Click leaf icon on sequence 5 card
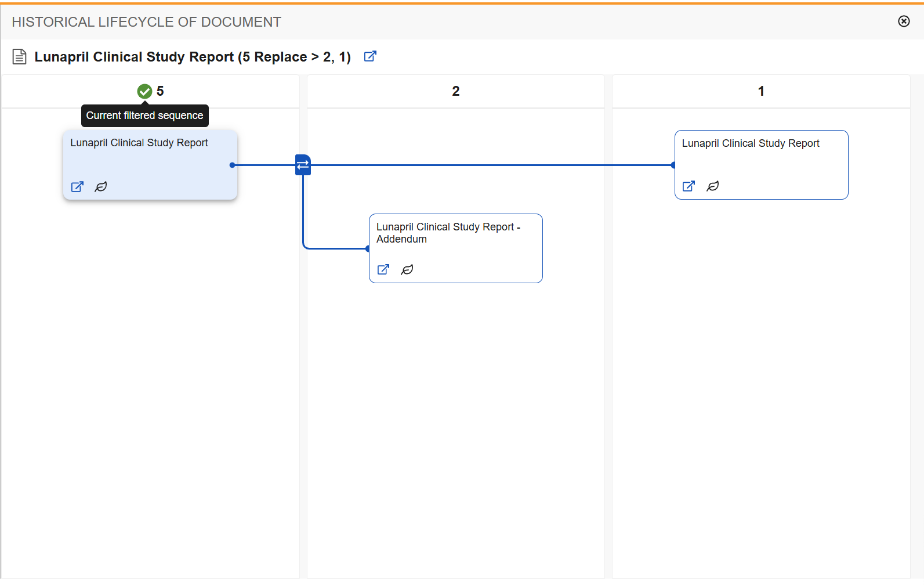 click(x=101, y=187)
